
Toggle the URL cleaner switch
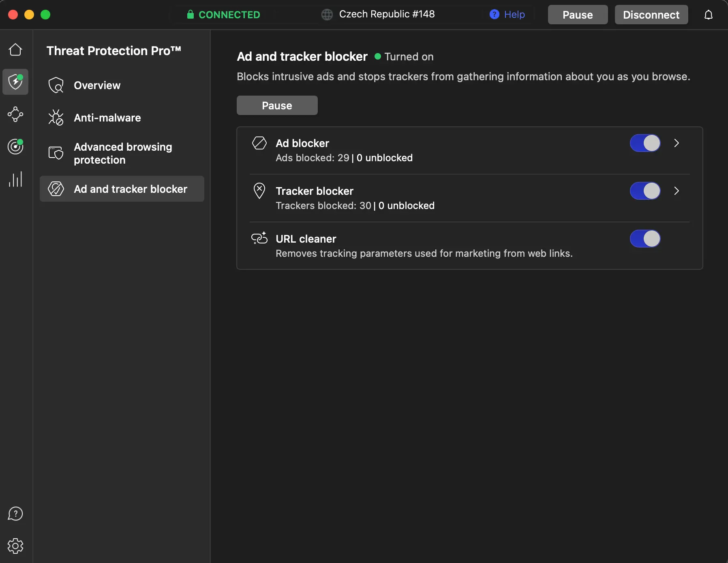click(645, 239)
